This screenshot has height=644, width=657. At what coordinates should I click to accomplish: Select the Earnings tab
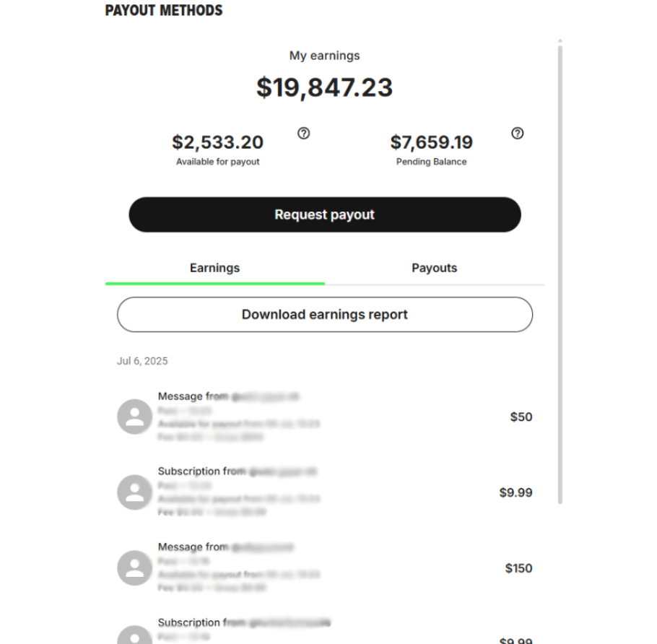click(x=214, y=268)
